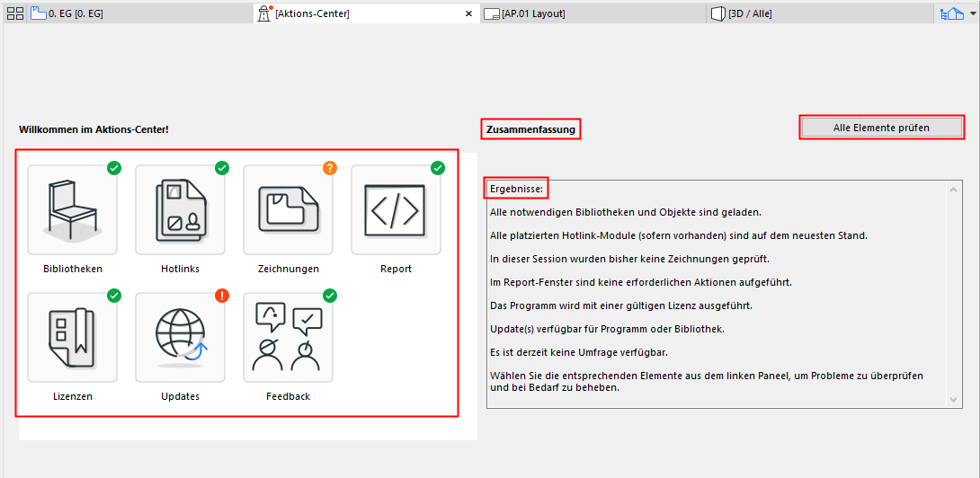Click 'Willkommen im Aktions-Center!' heading
This screenshot has height=478, width=980.
pos(94,129)
